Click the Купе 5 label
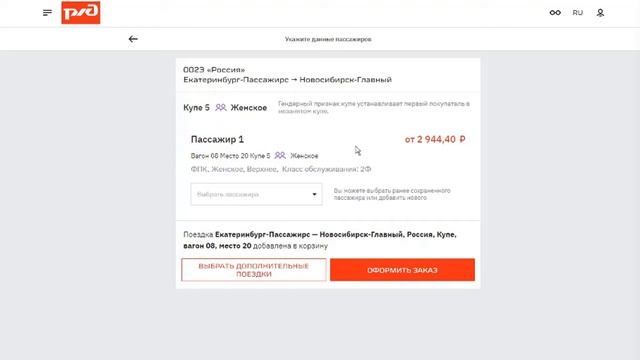This screenshot has width=640, height=360. click(196, 107)
